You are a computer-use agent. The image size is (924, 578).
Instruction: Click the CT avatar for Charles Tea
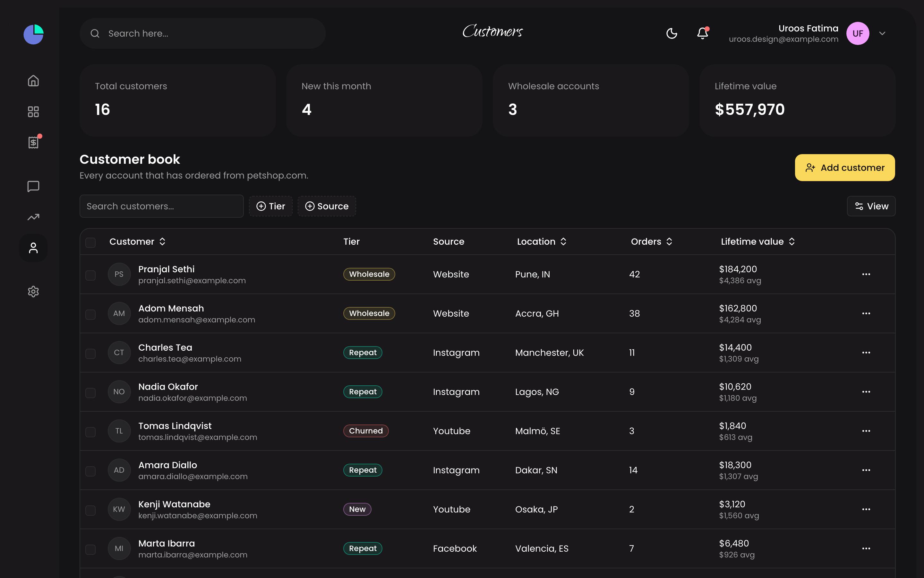(119, 353)
